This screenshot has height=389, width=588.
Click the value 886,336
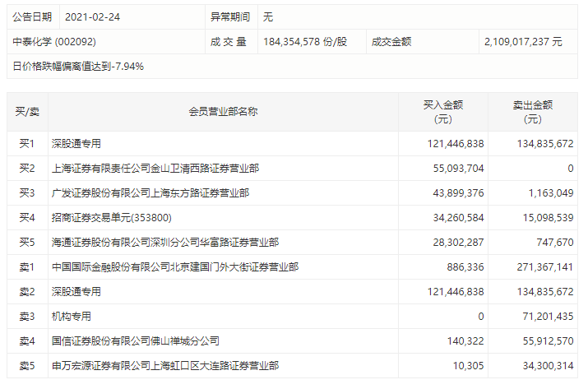[465, 267]
